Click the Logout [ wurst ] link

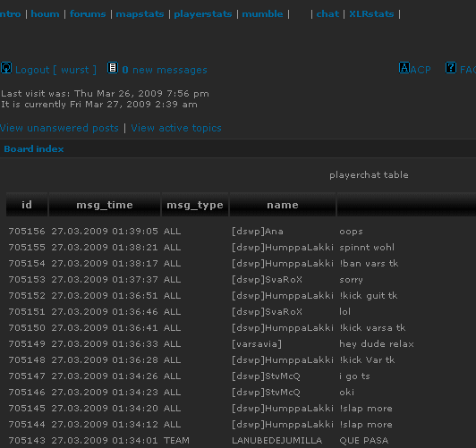pyautogui.click(x=55, y=70)
